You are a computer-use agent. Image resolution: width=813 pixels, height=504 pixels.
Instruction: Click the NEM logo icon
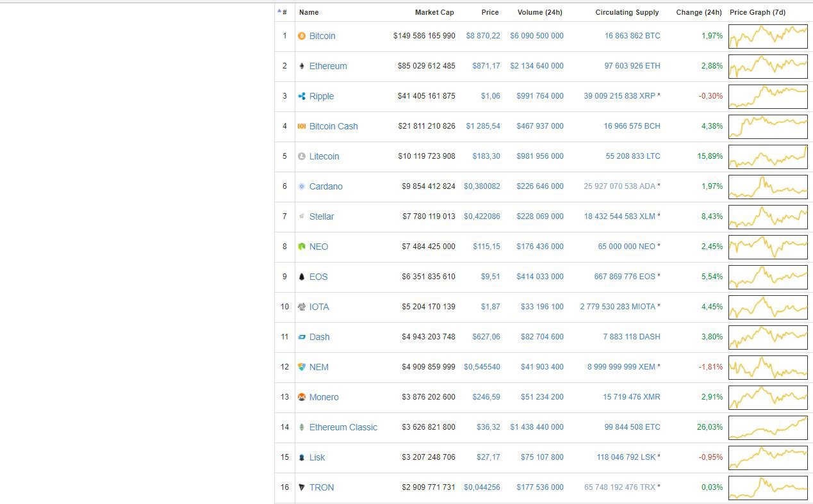pyautogui.click(x=302, y=367)
